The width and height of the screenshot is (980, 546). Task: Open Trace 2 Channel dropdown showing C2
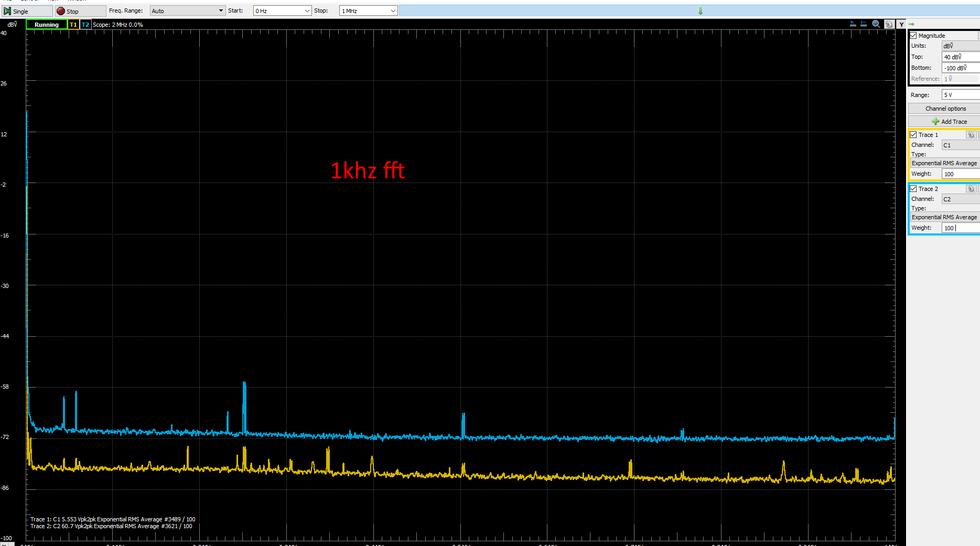961,199
